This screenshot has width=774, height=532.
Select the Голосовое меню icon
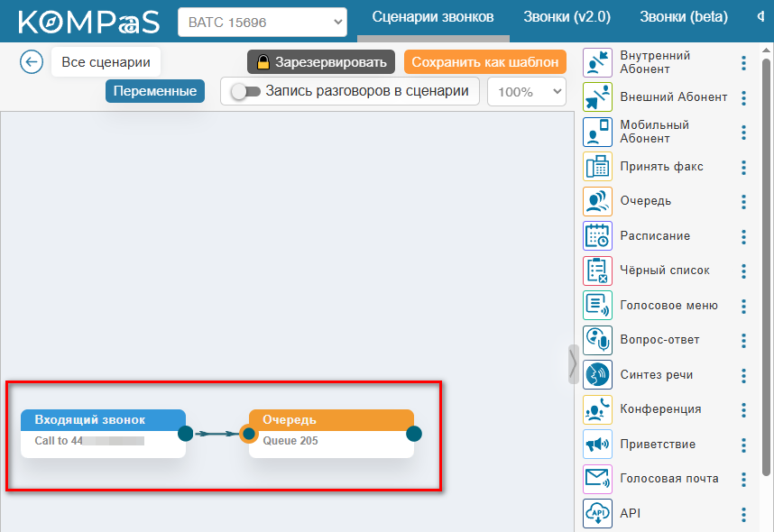click(x=597, y=306)
